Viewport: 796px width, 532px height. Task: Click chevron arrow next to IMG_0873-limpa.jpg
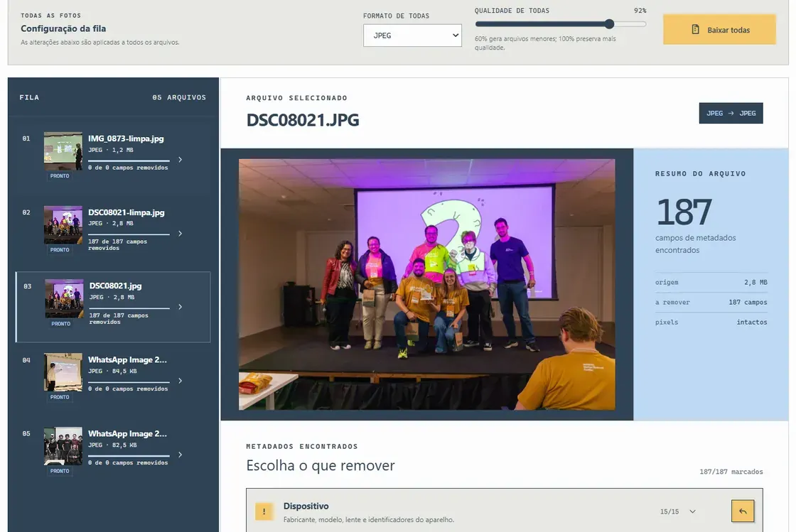click(x=181, y=160)
